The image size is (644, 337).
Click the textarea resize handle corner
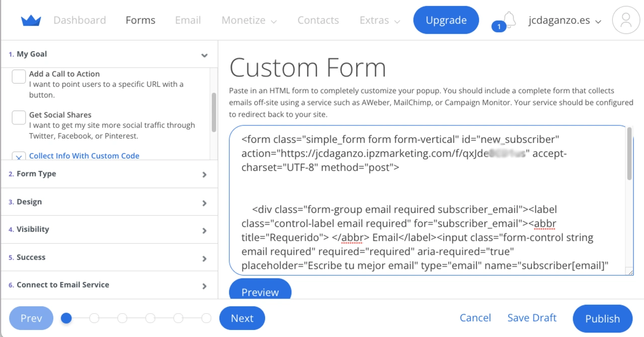pos(630,272)
